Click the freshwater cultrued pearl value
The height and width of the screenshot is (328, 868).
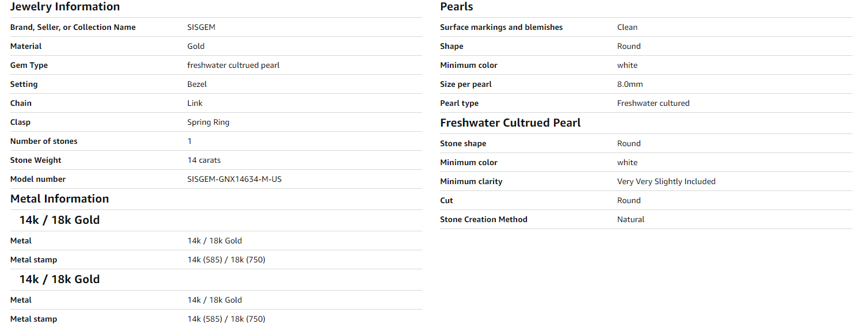point(233,65)
